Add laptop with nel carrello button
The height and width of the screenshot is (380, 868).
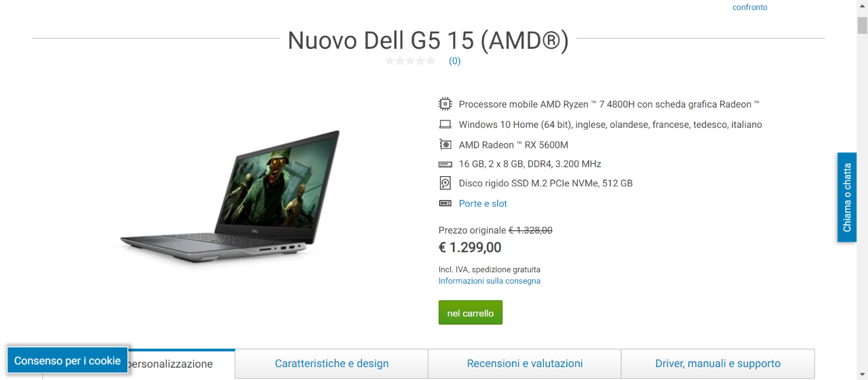[x=471, y=313]
